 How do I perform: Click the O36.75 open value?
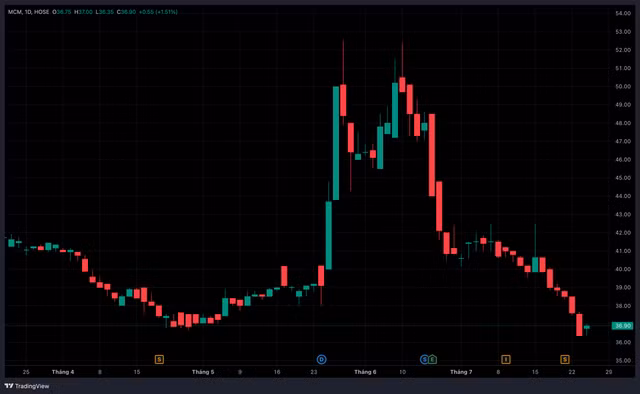[x=62, y=12]
